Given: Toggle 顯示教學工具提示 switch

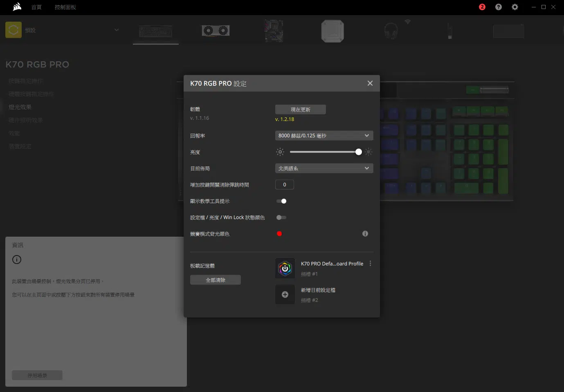Looking at the screenshot, I should 281,201.
